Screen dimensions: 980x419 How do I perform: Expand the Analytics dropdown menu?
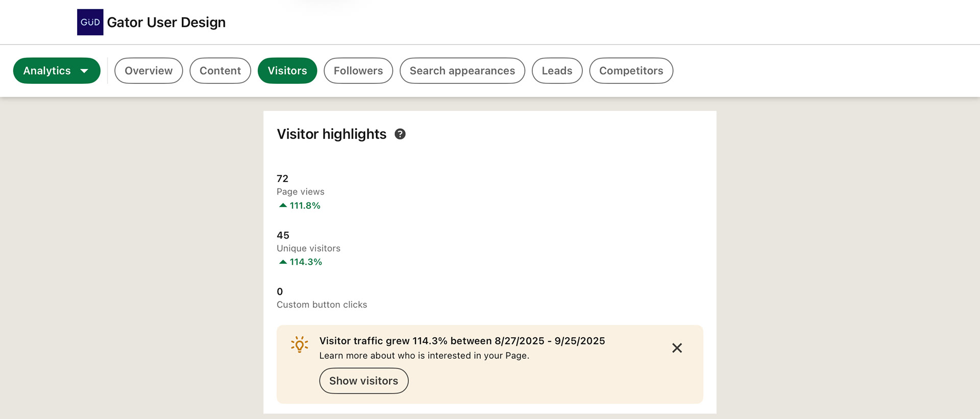(x=57, y=71)
